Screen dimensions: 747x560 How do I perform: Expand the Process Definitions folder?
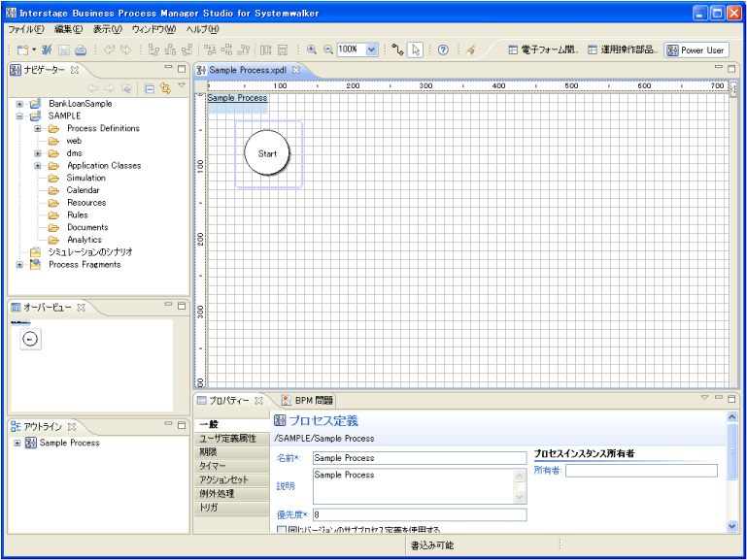click(x=38, y=128)
